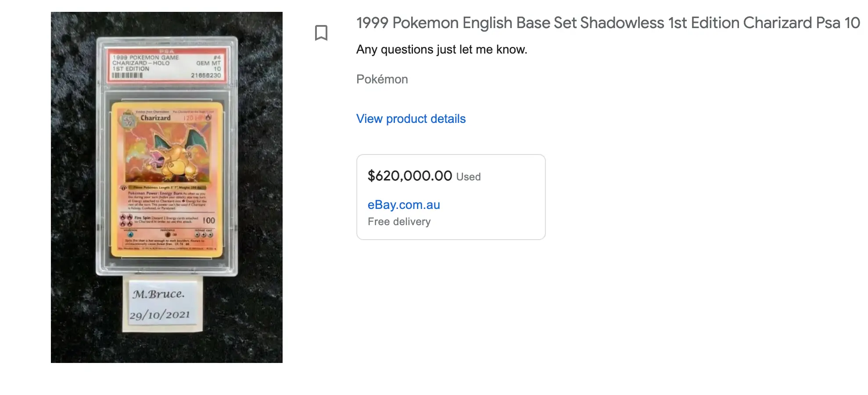Click the 'Any questions just let me know' description
This screenshot has width=868, height=395.
441,50
